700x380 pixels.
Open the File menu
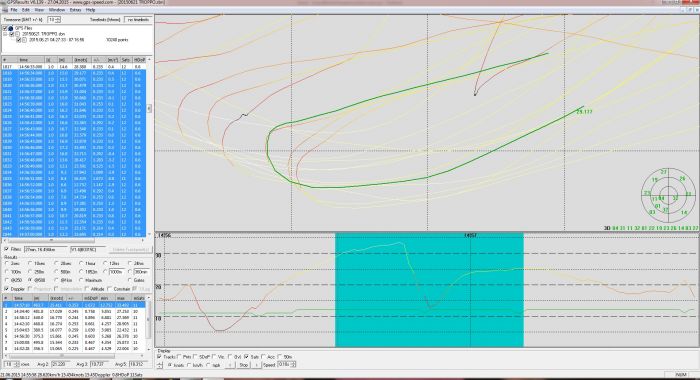(14, 9)
